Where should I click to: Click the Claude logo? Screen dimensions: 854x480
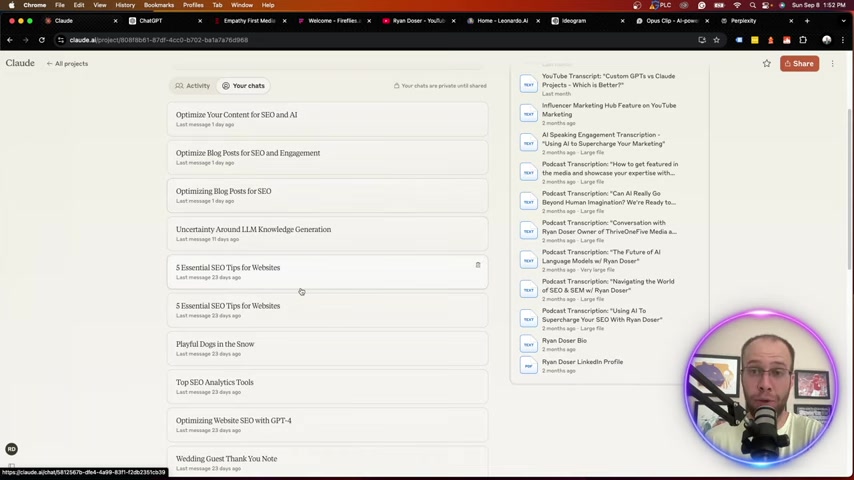[20, 63]
